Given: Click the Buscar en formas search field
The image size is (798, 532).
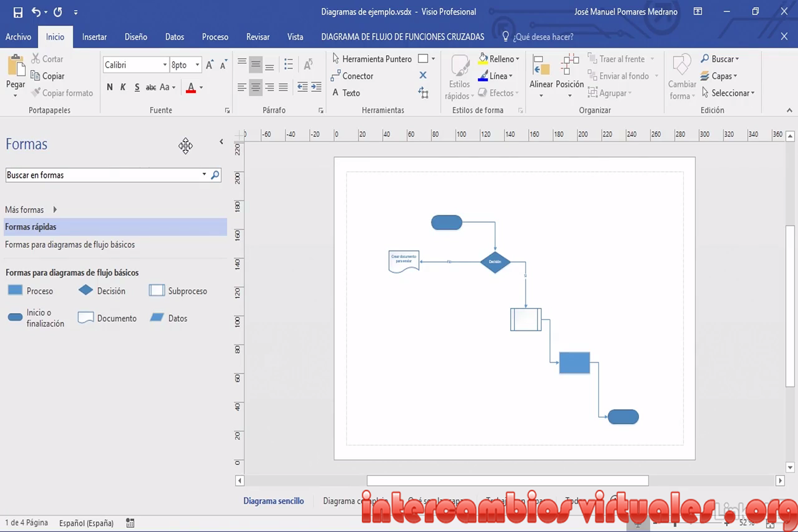Looking at the screenshot, I should tap(104, 175).
